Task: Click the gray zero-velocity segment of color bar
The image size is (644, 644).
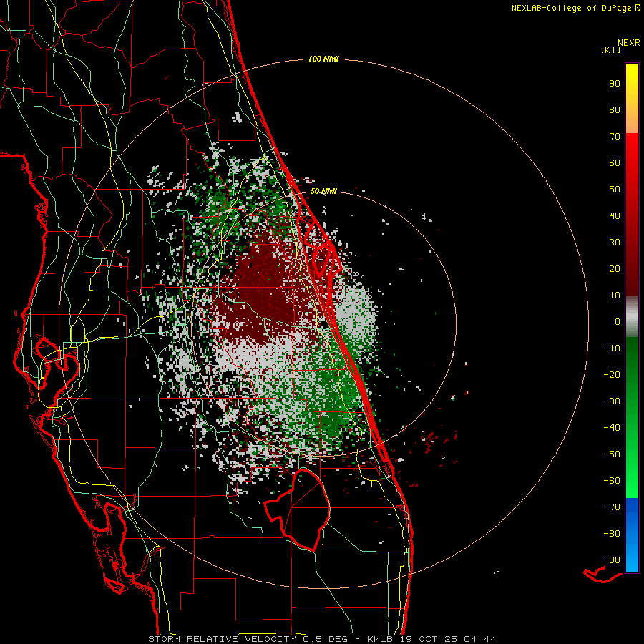Action: (x=632, y=317)
